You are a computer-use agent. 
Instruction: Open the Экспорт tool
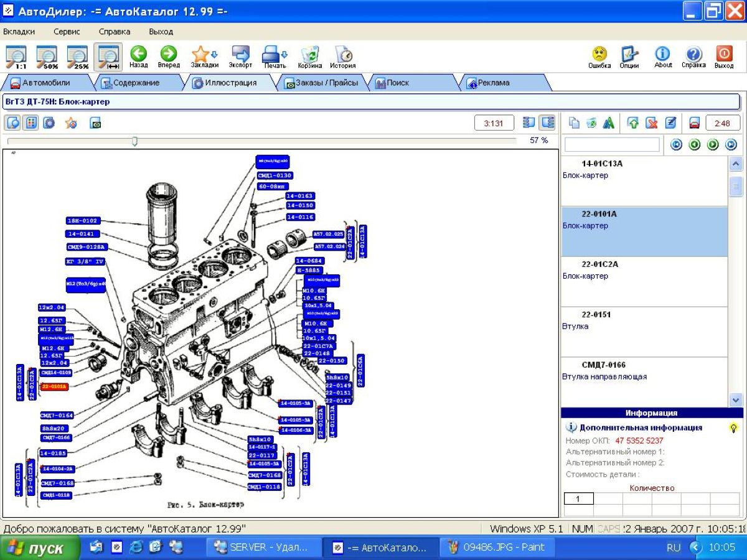240,57
